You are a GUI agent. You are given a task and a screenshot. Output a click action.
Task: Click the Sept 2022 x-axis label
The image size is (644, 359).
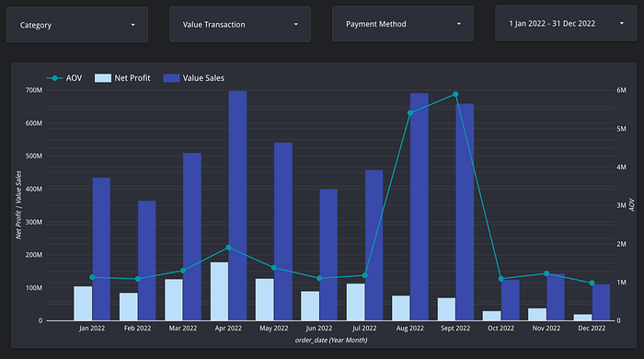pyautogui.click(x=455, y=329)
